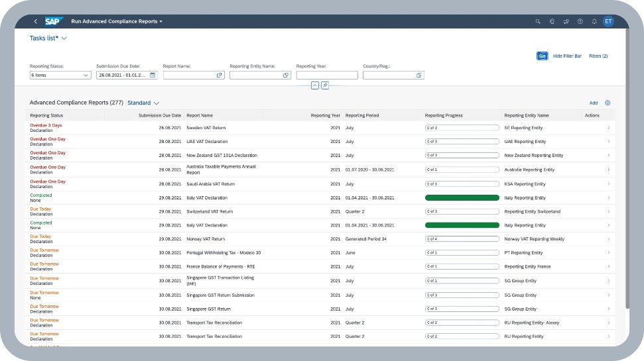The image size is (644, 361).
Task: Select 'SE Reporting Entity' cell
Action: (x=524, y=128)
